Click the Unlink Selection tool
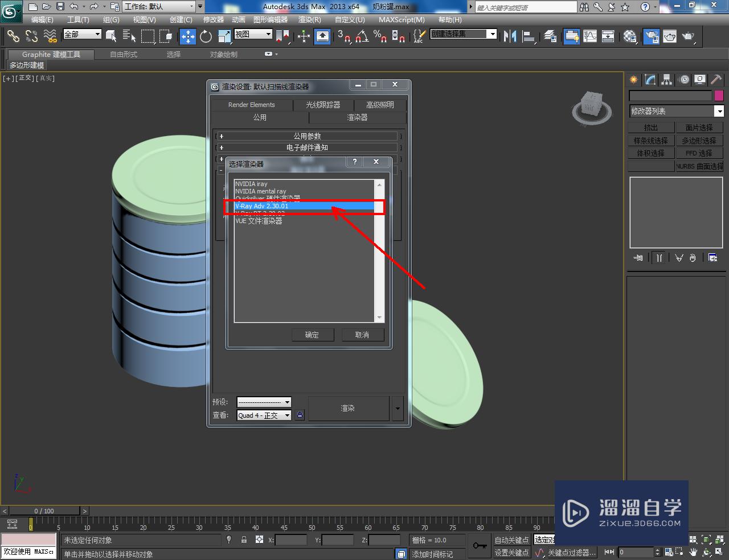The width and height of the screenshot is (729, 560). pyautogui.click(x=31, y=36)
